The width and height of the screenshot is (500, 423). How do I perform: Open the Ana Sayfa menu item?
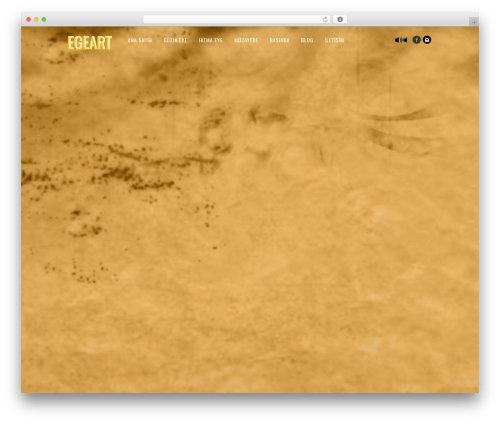pos(140,40)
